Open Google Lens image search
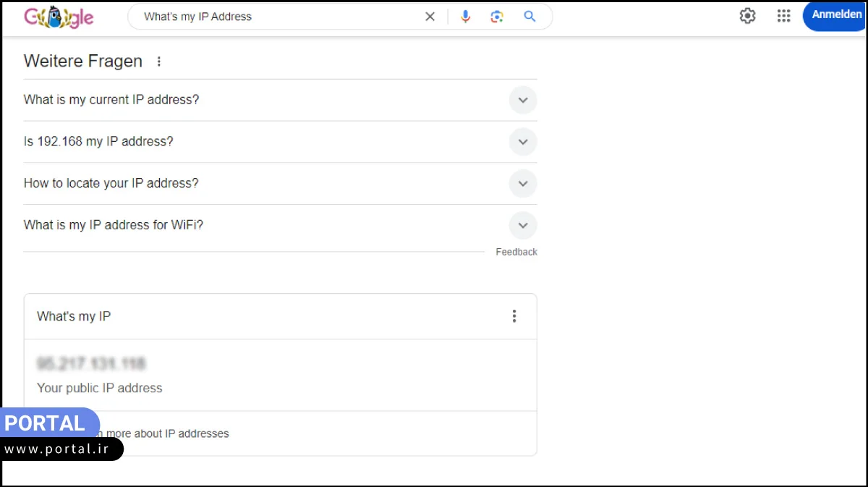The image size is (868, 487). [497, 16]
